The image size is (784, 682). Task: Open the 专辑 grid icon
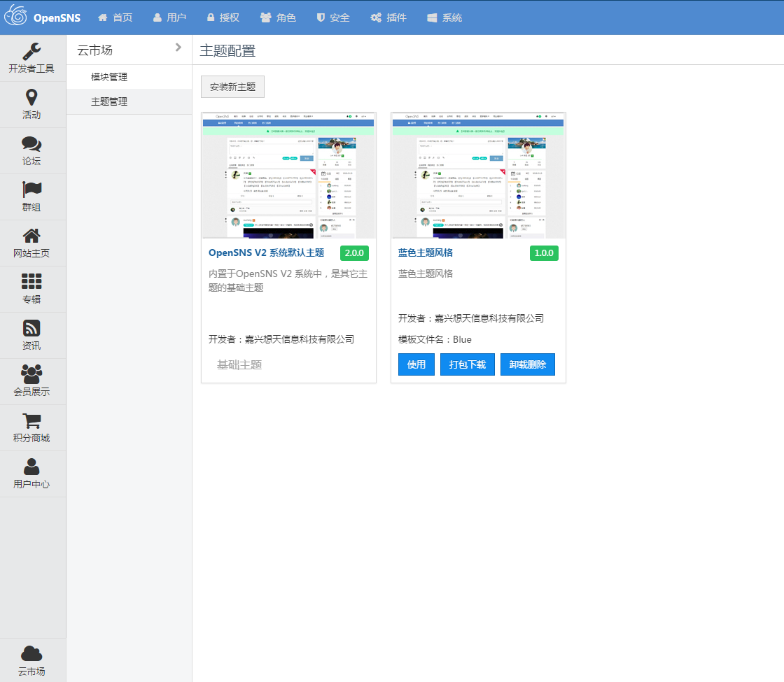pos(31,282)
